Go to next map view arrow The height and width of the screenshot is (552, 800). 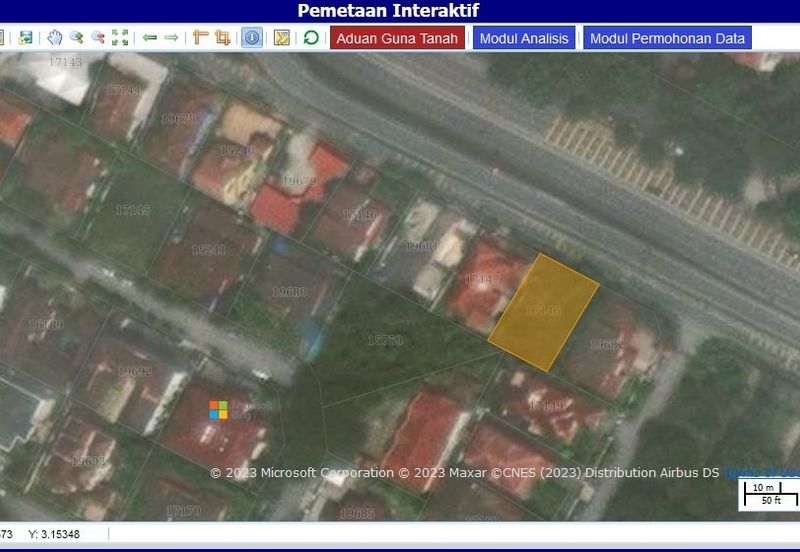coord(171,38)
